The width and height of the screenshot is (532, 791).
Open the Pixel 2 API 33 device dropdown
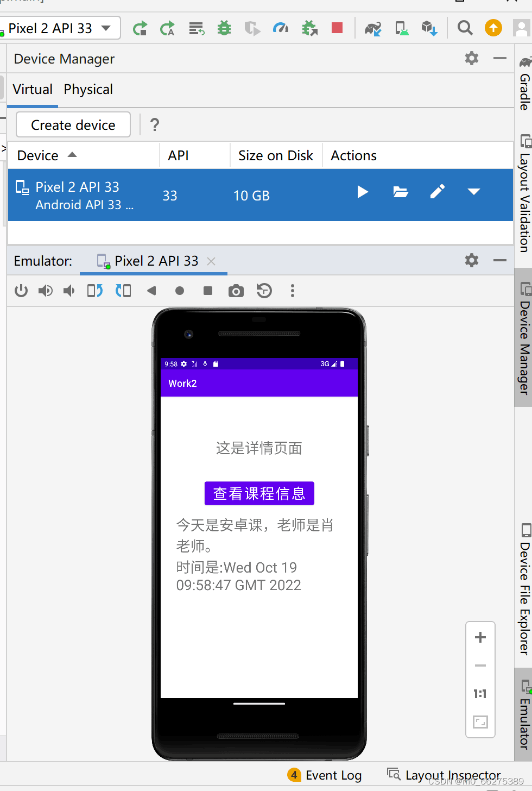pyautogui.click(x=60, y=28)
